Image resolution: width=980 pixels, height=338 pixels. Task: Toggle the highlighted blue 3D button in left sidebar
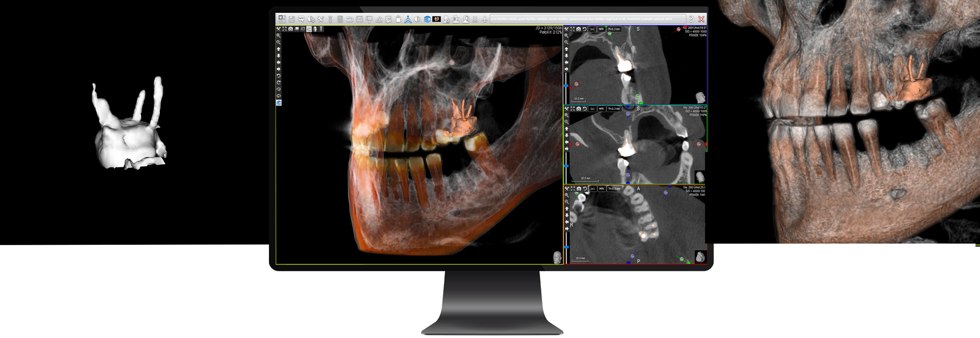[x=279, y=103]
